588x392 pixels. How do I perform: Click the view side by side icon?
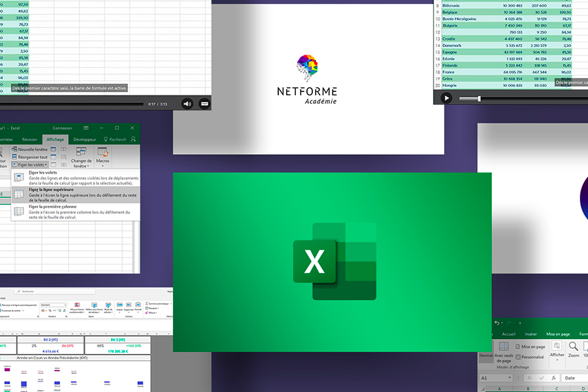[x=64, y=150]
